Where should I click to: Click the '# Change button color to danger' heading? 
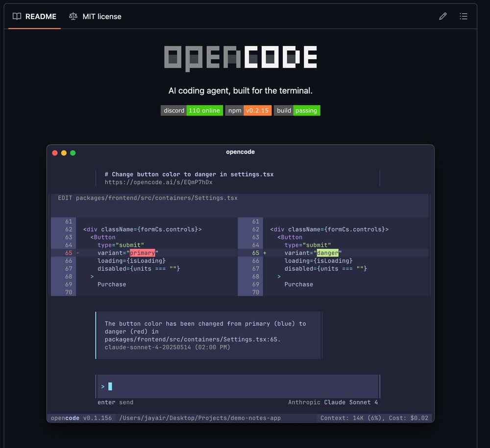[189, 174]
